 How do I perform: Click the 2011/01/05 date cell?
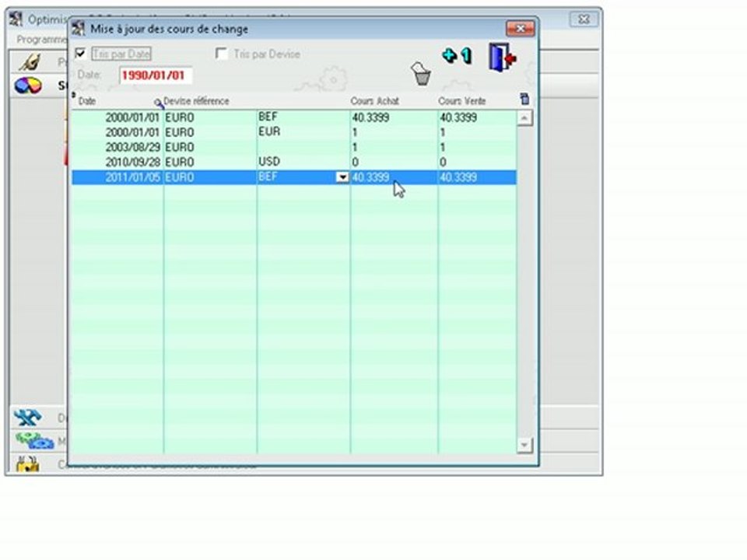point(132,177)
